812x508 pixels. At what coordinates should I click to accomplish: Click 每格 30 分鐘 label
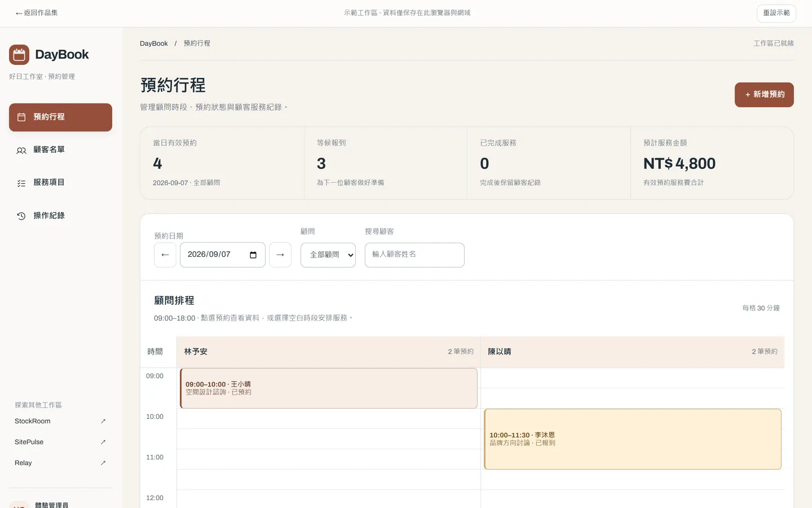click(761, 308)
